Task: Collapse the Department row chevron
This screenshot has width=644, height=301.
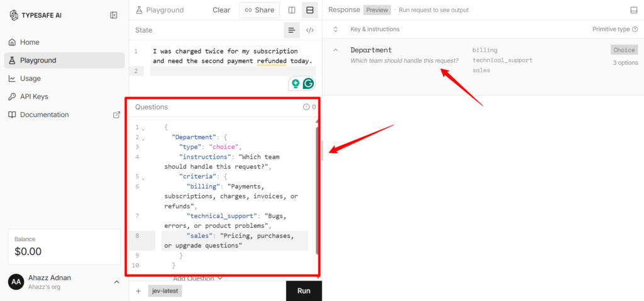Action: 336,50
